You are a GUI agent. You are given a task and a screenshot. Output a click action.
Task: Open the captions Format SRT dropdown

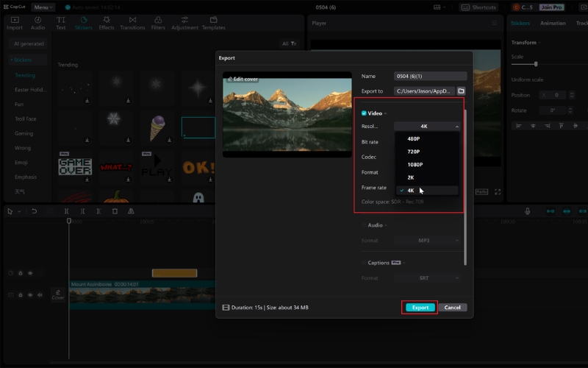(x=427, y=278)
